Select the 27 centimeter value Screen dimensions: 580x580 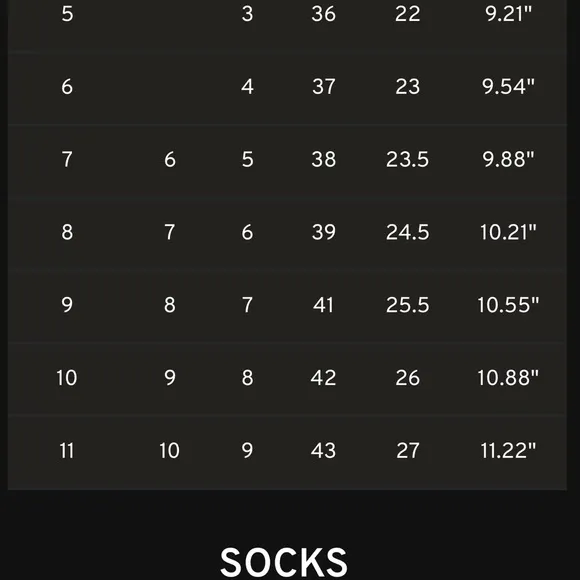coord(408,451)
